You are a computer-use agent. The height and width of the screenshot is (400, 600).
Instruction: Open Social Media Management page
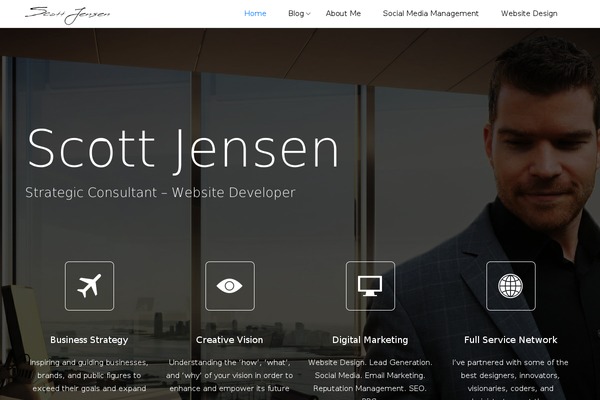(x=430, y=13)
